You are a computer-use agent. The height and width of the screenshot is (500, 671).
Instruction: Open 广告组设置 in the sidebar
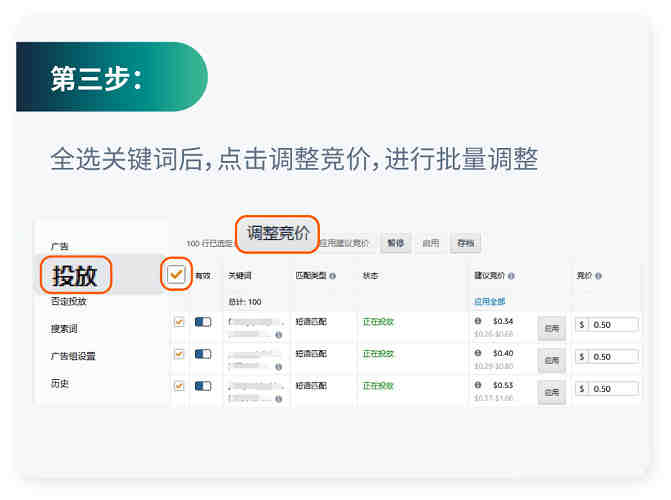(73, 356)
